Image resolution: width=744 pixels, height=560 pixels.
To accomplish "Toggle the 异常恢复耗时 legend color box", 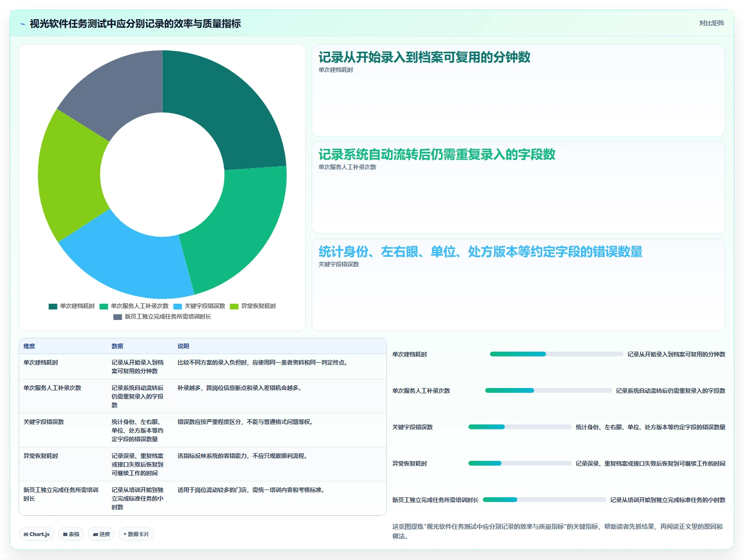I will 234,307.
